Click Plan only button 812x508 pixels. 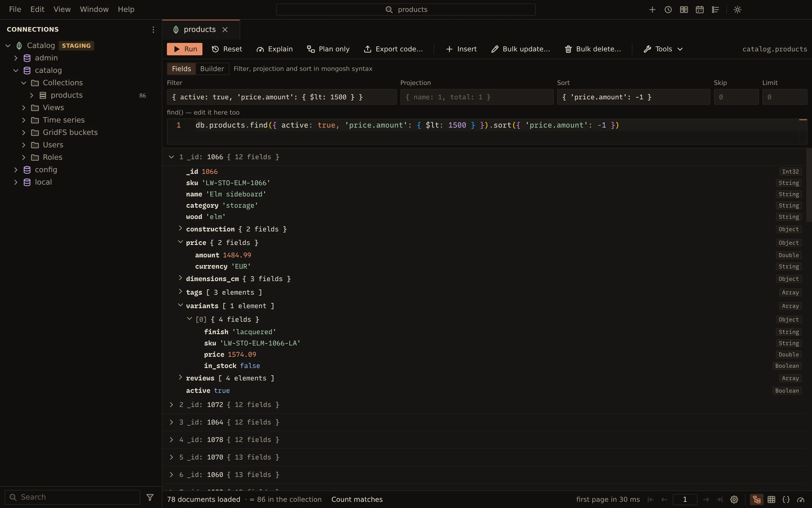[x=328, y=49]
